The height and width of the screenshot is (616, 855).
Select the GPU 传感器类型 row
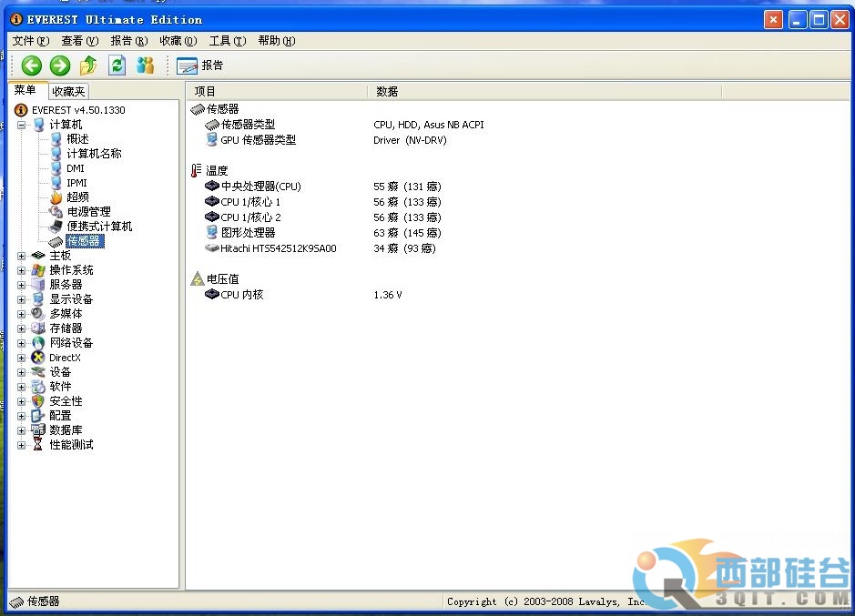point(327,140)
